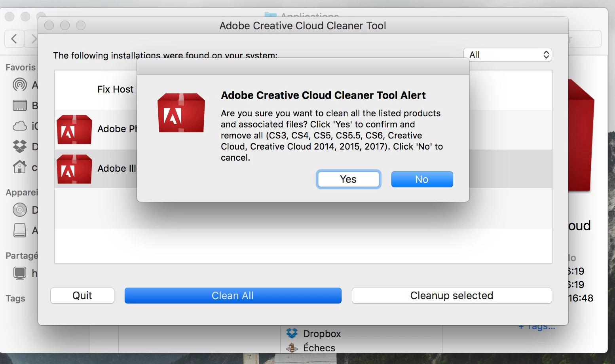Close the Cleaner Tool window
The image size is (615, 364).
coord(49,25)
